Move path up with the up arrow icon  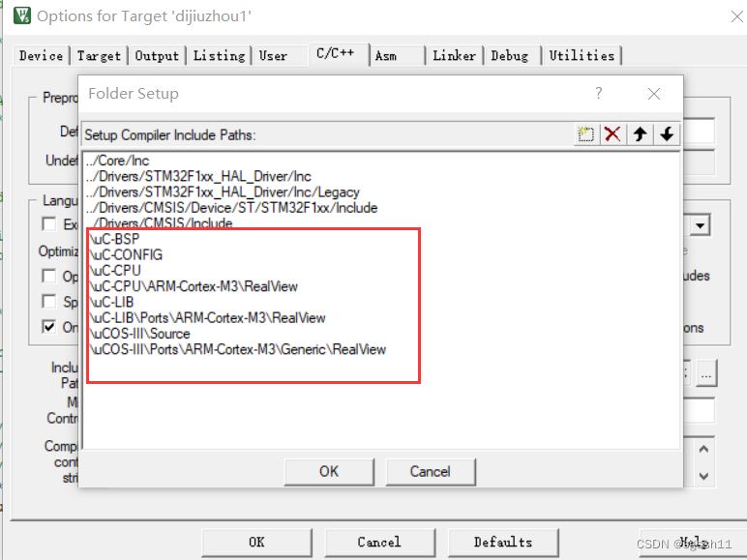pos(640,133)
